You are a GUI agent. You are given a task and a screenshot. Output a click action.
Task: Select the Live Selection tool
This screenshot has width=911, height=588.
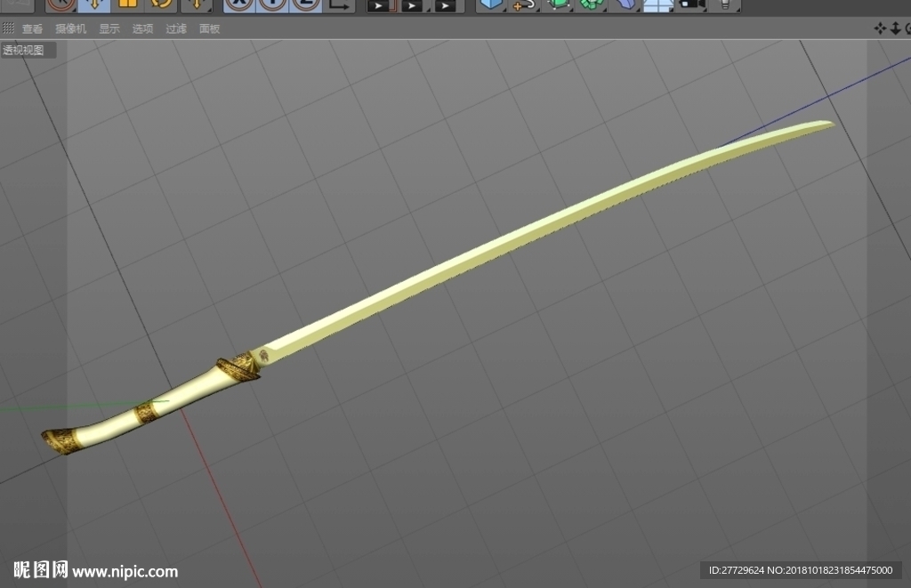click(x=60, y=5)
